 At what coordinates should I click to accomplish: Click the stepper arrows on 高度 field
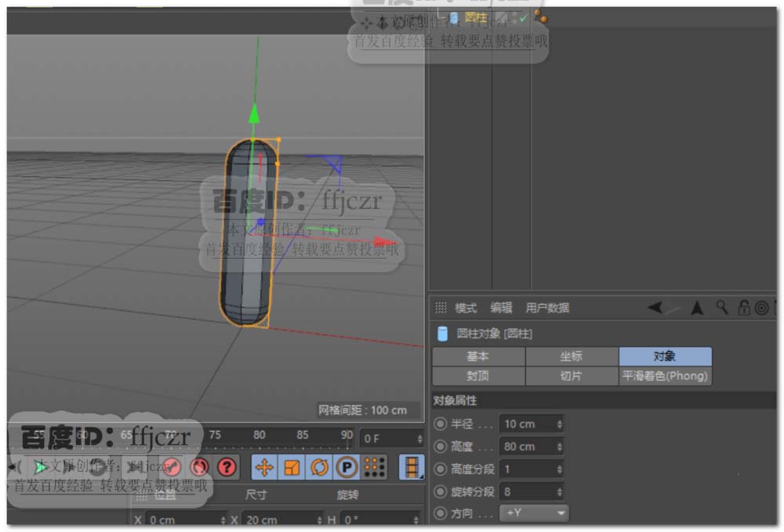pos(559,447)
